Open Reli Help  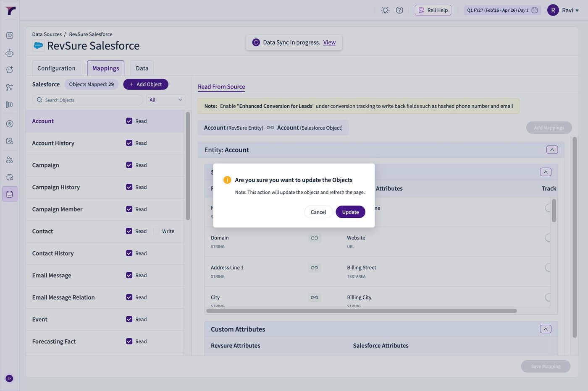click(x=433, y=10)
